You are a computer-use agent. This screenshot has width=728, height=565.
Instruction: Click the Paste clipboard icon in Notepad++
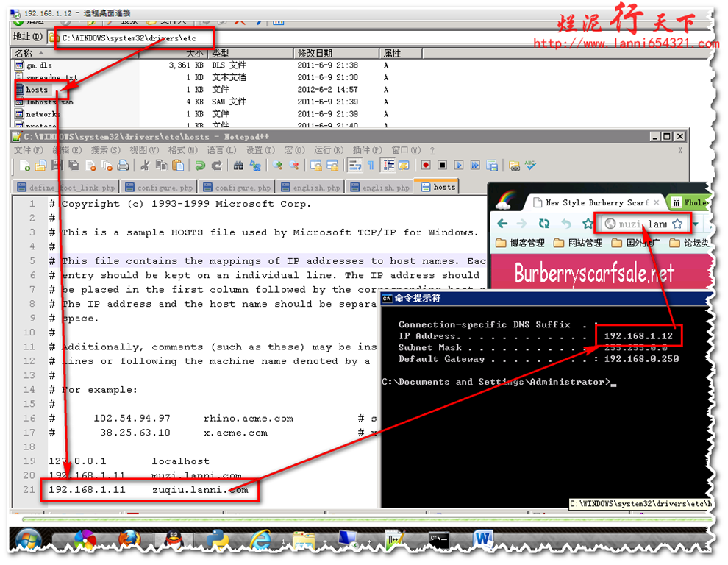[x=178, y=166]
